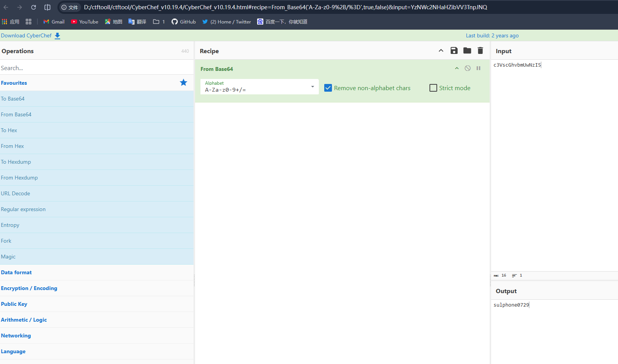This screenshot has width=618, height=364.
Task: Select Fork operation
Action: pyautogui.click(x=97, y=241)
